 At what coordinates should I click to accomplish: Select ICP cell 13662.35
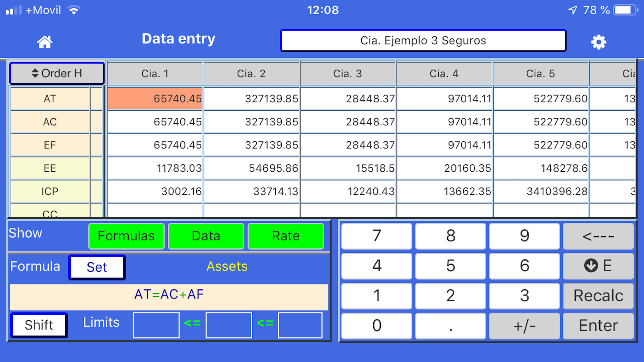pos(444,191)
